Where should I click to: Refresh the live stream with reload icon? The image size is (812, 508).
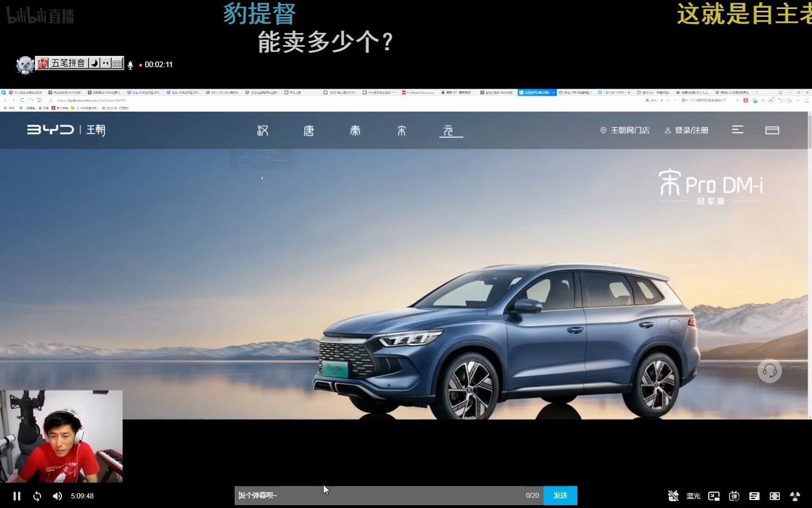[x=37, y=496]
